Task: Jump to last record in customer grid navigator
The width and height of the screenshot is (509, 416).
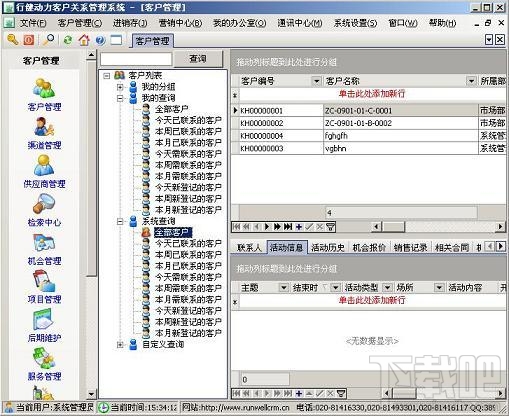Action: coord(288,227)
